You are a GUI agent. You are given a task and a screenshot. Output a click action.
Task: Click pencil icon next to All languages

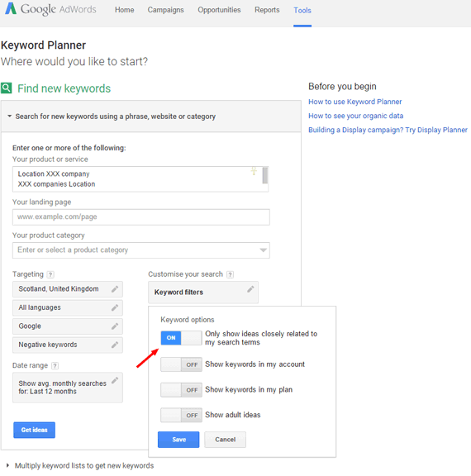click(115, 307)
